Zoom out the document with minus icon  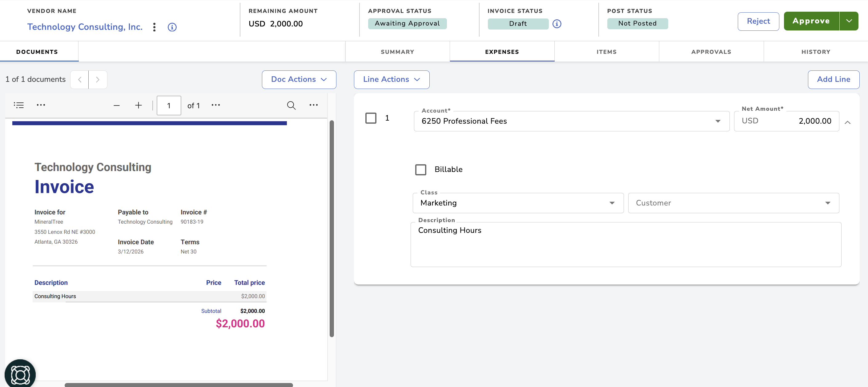[x=117, y=106]
